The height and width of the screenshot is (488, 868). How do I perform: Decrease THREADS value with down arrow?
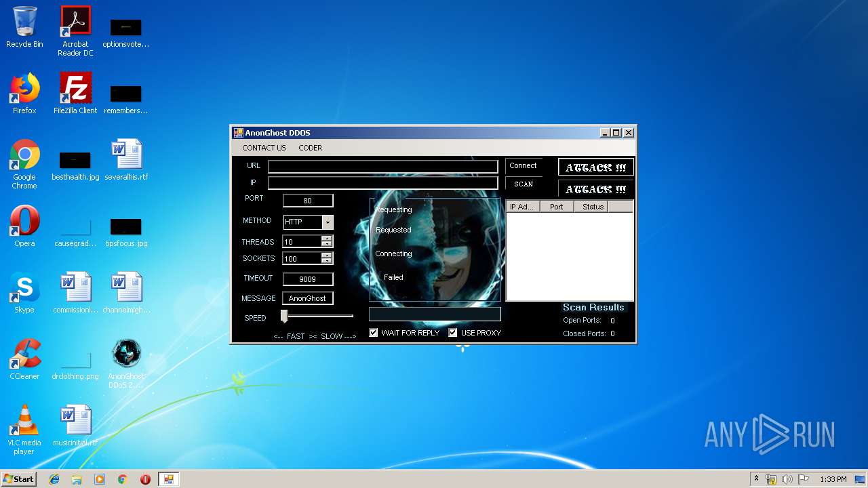click(327, 244)
